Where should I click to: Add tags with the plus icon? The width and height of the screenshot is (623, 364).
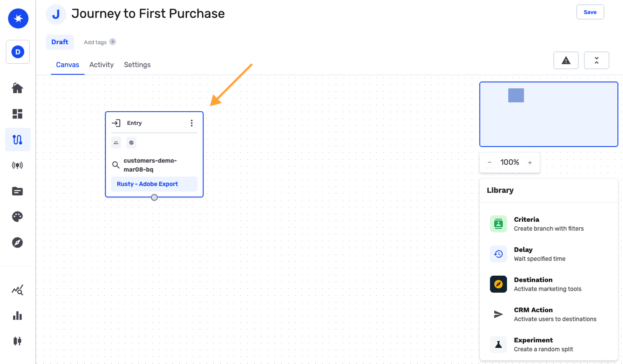[113, 42]
